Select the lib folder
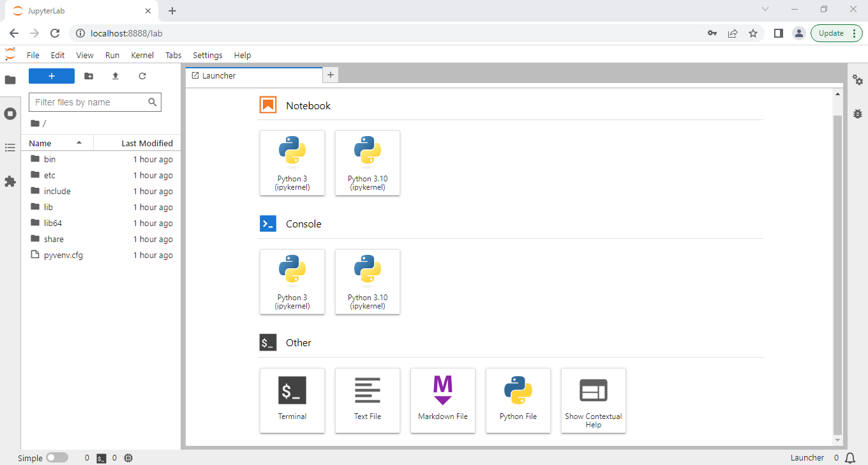 click(x=101, y=207)
